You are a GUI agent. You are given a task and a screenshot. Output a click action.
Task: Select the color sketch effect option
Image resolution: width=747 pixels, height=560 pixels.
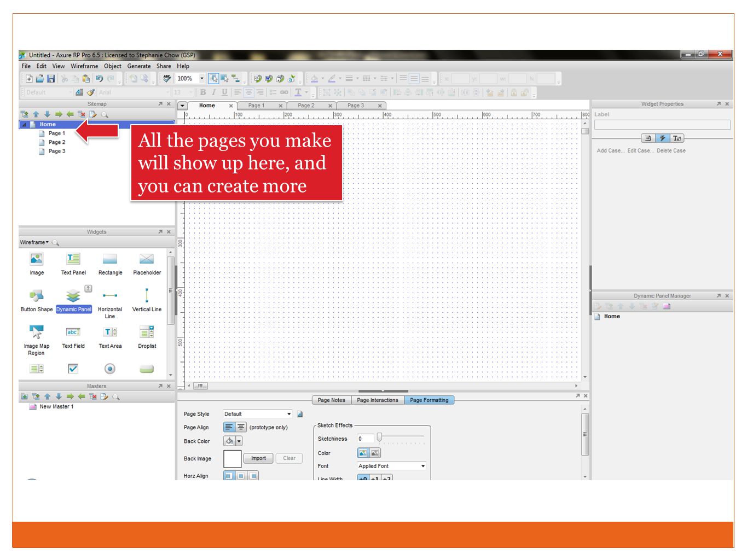[x=363, y=453]
